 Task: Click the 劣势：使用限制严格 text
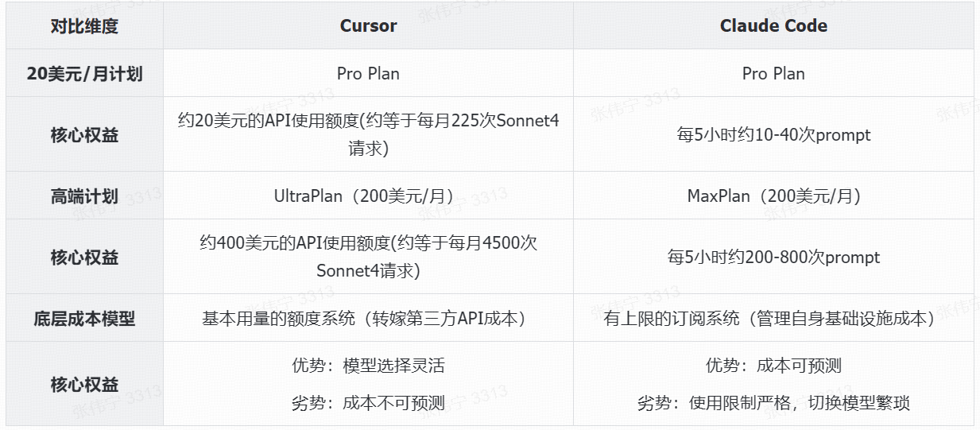(773, 403)
